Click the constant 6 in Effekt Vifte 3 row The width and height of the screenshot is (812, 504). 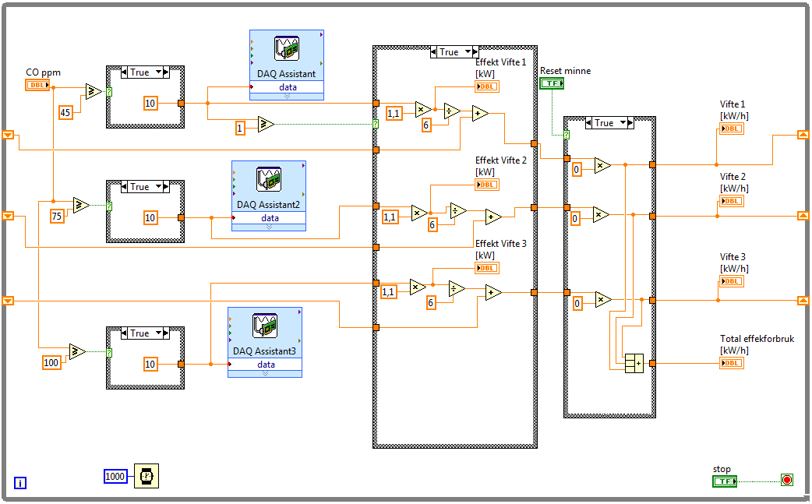click(x=431, y=303)
